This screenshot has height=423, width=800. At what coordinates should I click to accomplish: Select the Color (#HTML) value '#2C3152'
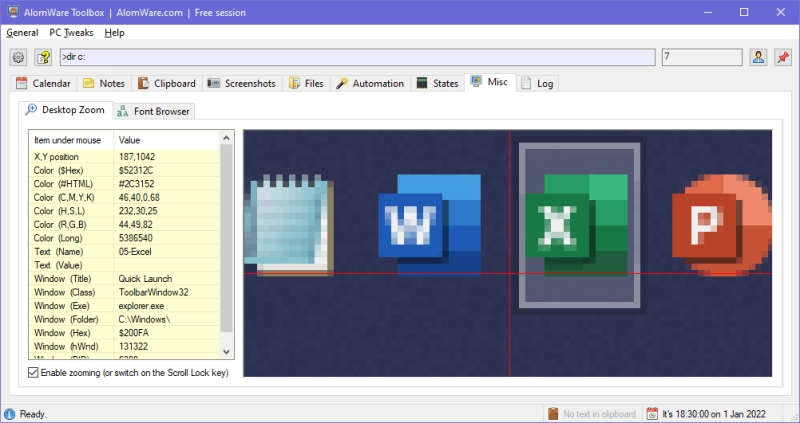coord(136,184)
